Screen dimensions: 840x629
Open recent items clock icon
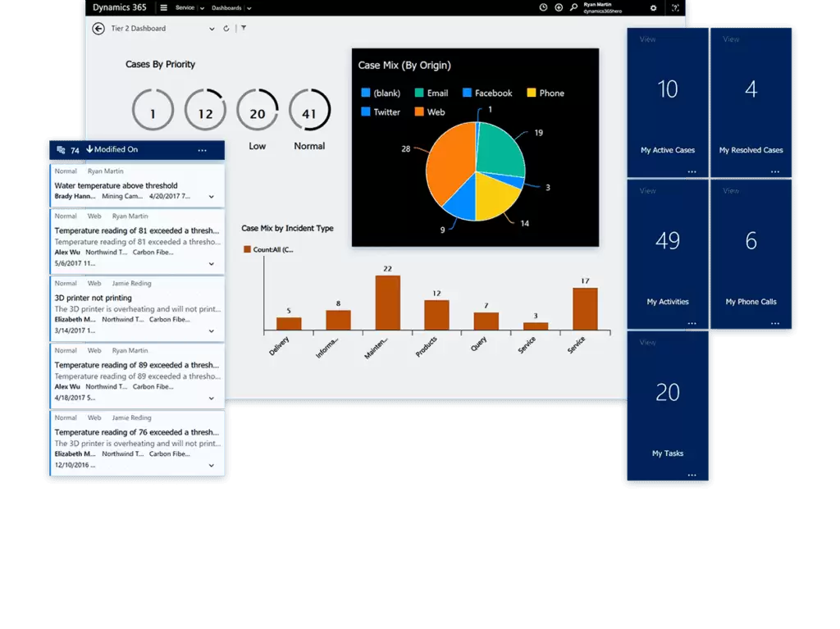(x=543, y=7)
